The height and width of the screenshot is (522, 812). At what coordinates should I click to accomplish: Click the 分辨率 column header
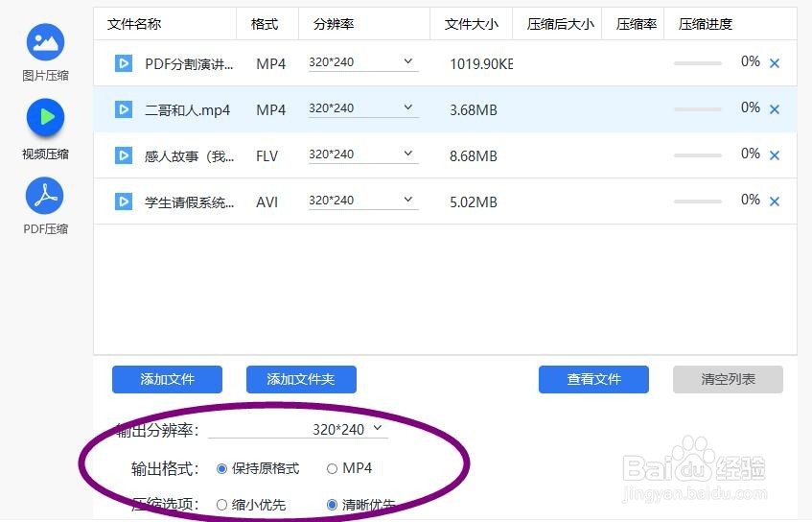(x=334, y=24)
